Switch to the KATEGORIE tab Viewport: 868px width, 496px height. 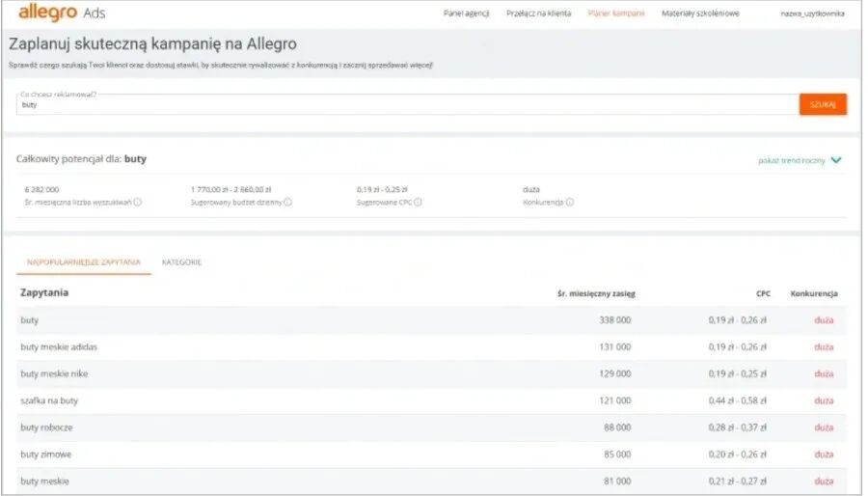coord(181,262)
